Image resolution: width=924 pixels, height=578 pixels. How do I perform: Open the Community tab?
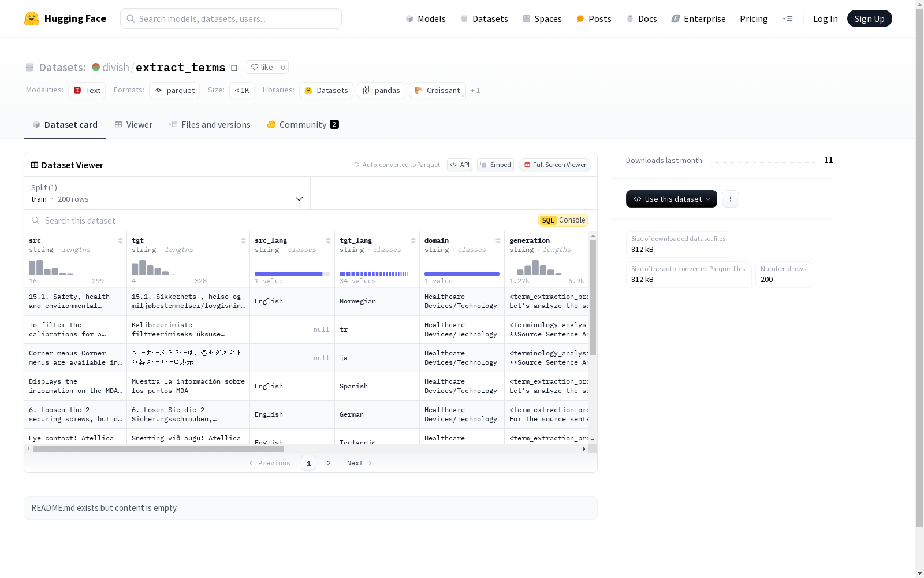click(303, 125)
